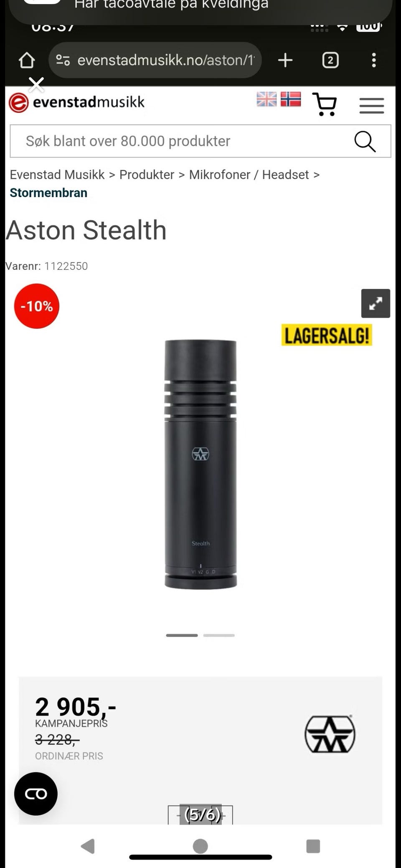Expand the hamburger navigation menu
Image resolution: width=401 pixels, height=868 pixels.
[372, 106]
